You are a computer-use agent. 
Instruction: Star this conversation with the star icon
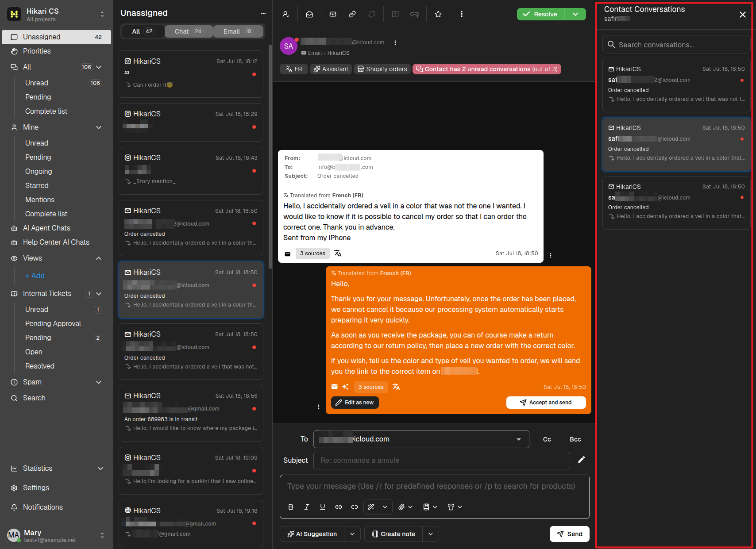[438, 14]
